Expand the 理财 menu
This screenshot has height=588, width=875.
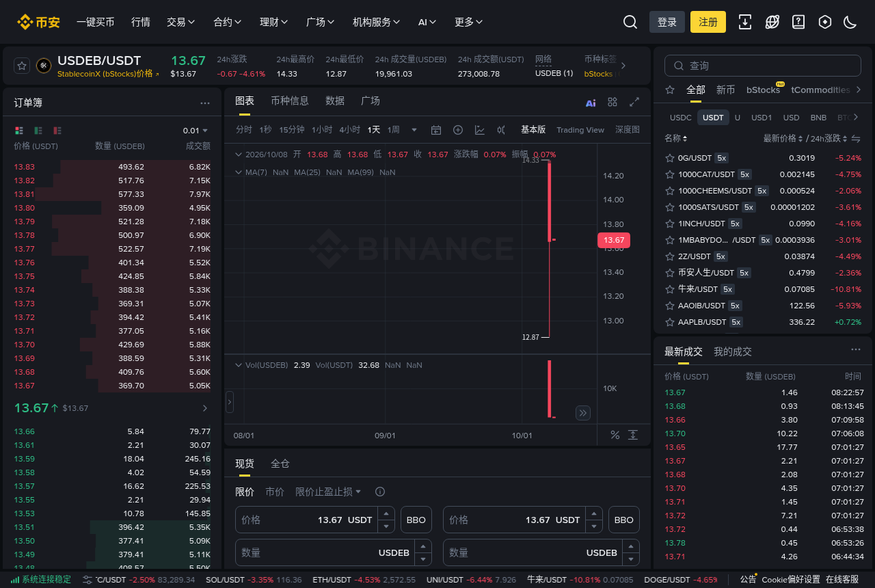(273, 22)
